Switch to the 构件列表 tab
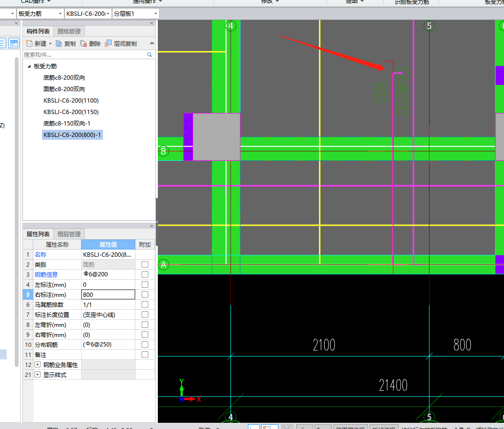 (x=38, y=31)
